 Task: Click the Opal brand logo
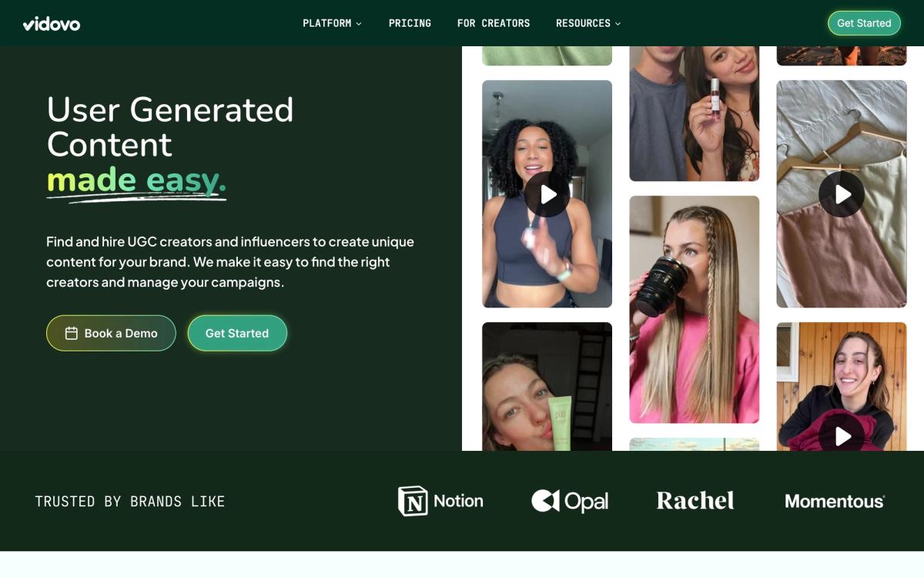point(570,501)
